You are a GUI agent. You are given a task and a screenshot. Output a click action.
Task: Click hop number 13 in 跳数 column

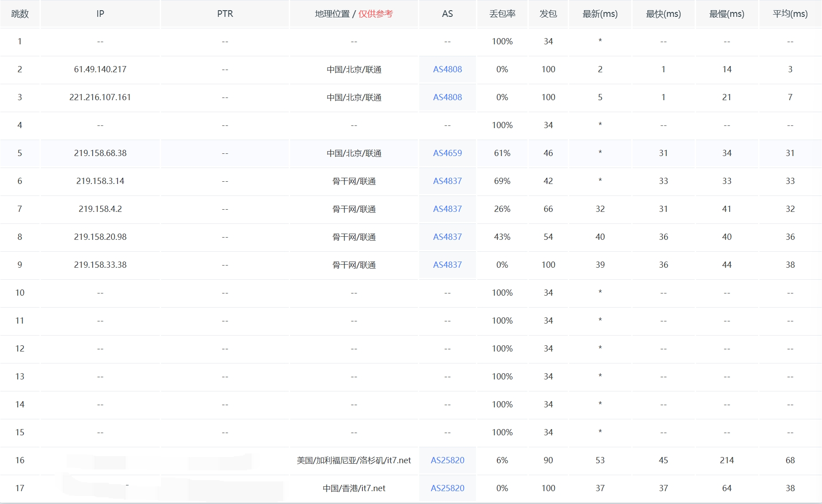click(x=20, y=376)
